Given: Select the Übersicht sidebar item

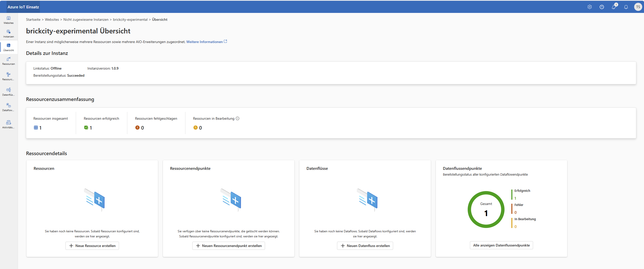Looking at the screenshot, I should tap(9, 47).
